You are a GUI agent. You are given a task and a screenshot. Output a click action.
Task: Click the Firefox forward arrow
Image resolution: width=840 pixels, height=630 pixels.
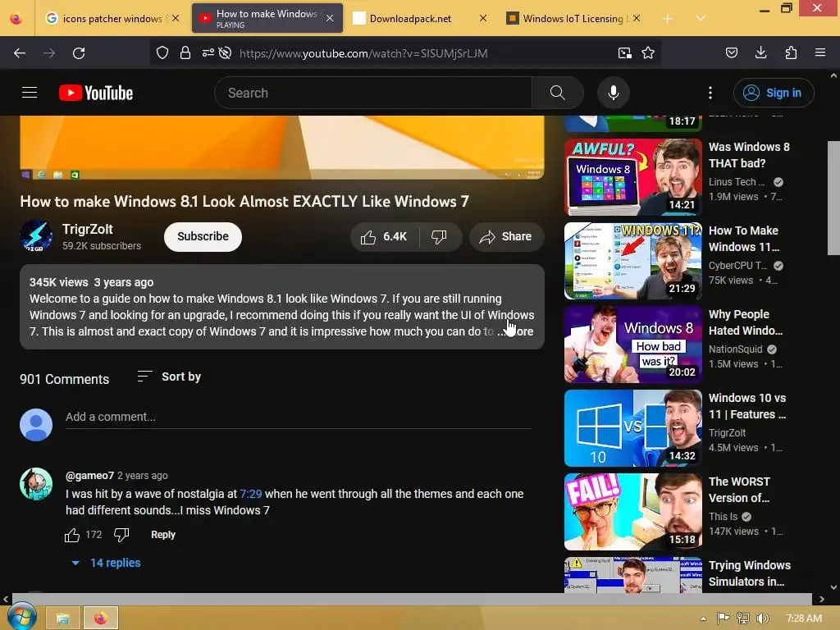[49, 53]
